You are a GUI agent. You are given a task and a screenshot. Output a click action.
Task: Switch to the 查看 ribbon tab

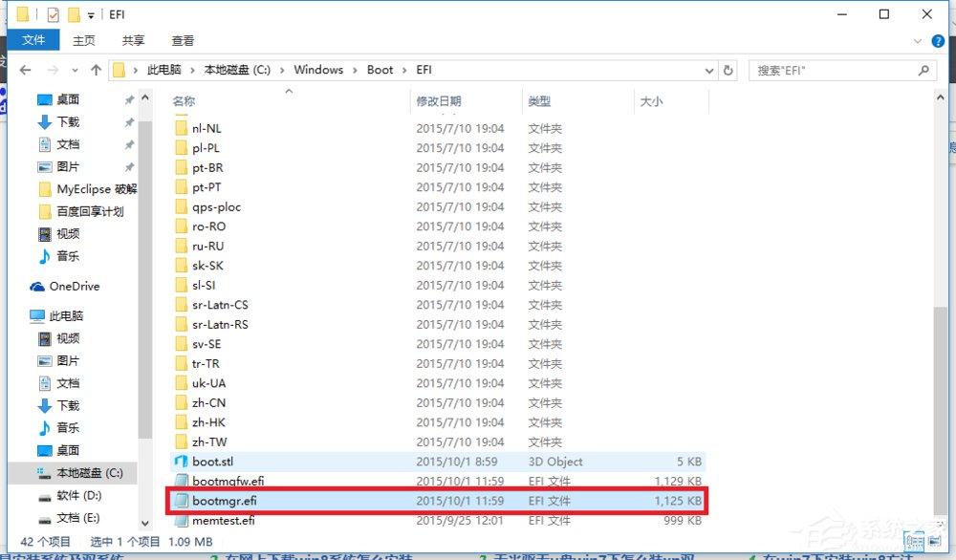[183, 40]
